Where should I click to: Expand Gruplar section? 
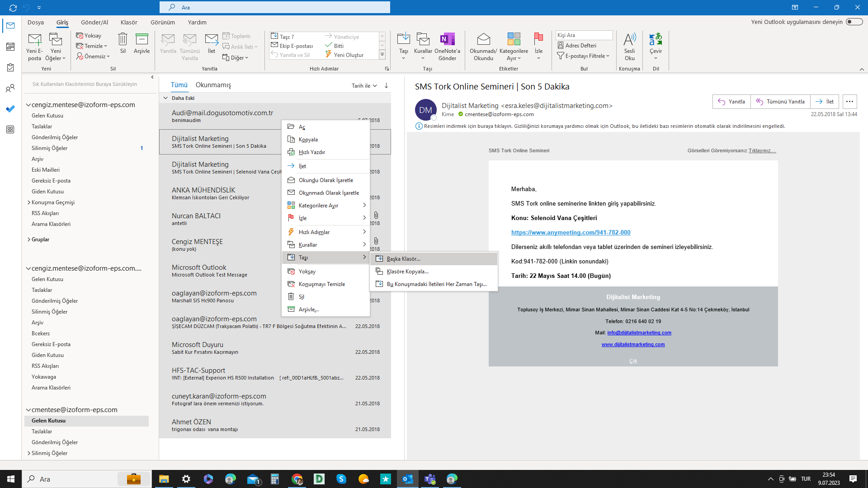pyautogui.click(x=29, y=239)
